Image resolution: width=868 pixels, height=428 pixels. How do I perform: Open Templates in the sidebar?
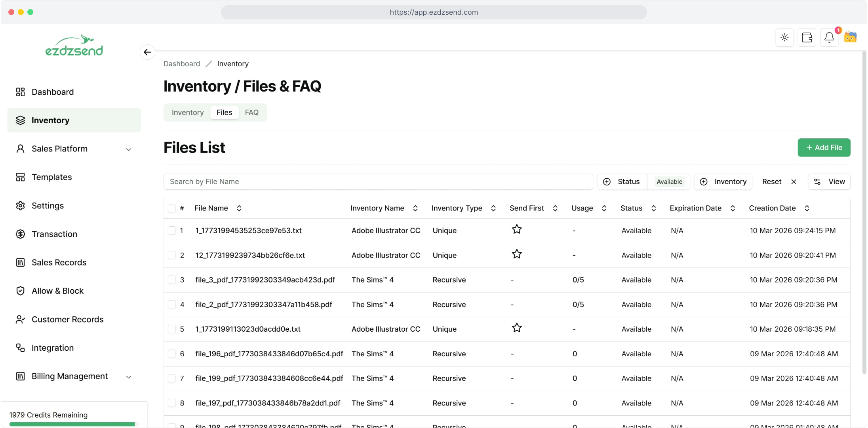[x=51, y=177]
